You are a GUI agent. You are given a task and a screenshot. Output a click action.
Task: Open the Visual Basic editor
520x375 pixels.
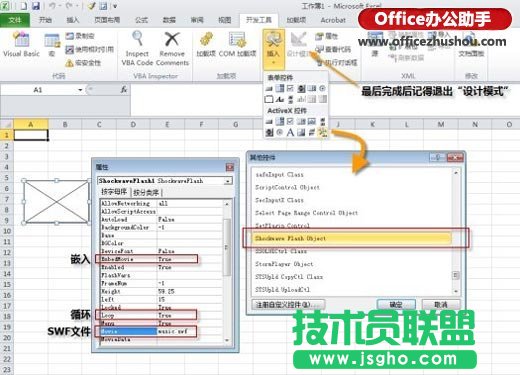point(21,44)
